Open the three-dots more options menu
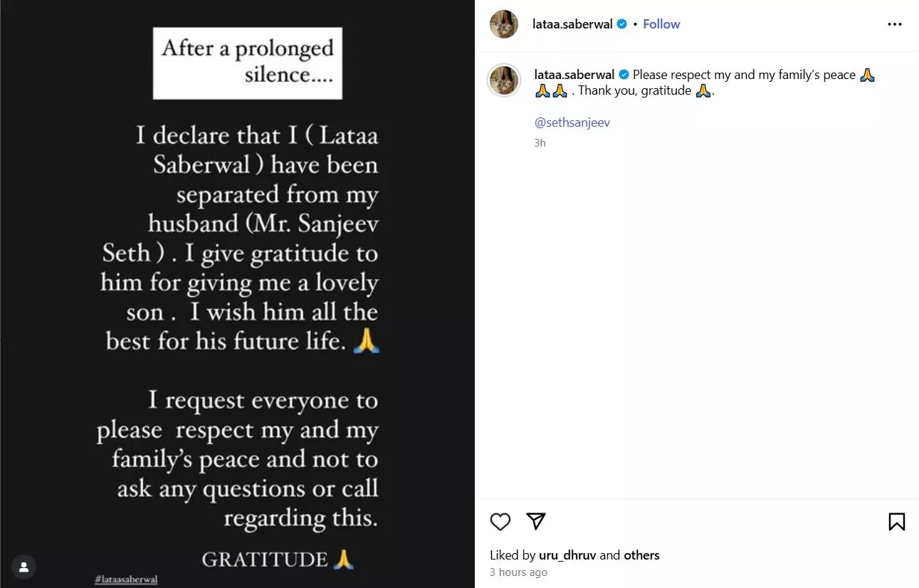Viewport: 919px width, 588px height. click(895, 24)
